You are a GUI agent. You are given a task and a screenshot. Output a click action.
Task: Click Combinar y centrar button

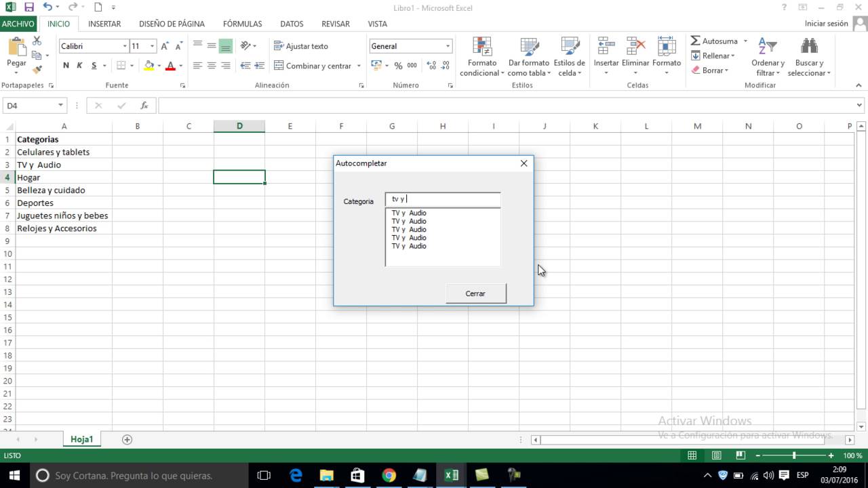tap(313, 66)
